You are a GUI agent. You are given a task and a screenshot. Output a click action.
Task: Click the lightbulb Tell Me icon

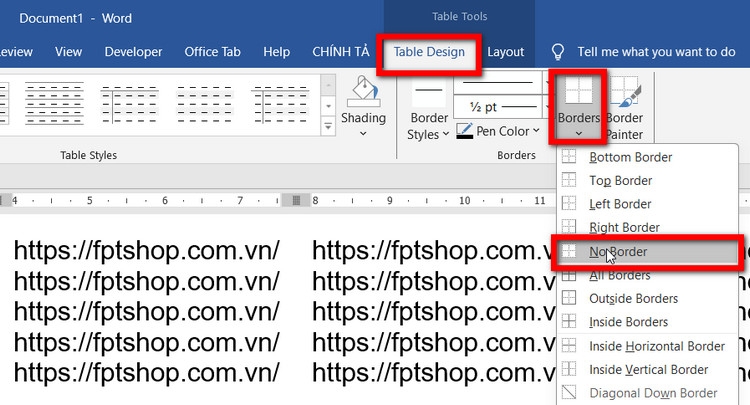558,52
